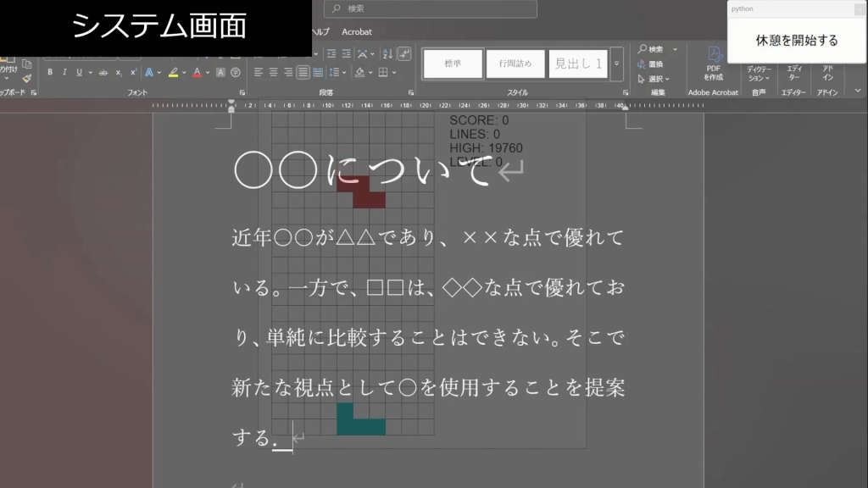The height and width of the screenshot is (488, 868).
Task: Click 置換 (Replace) in the Editing group
Action: 658,63
